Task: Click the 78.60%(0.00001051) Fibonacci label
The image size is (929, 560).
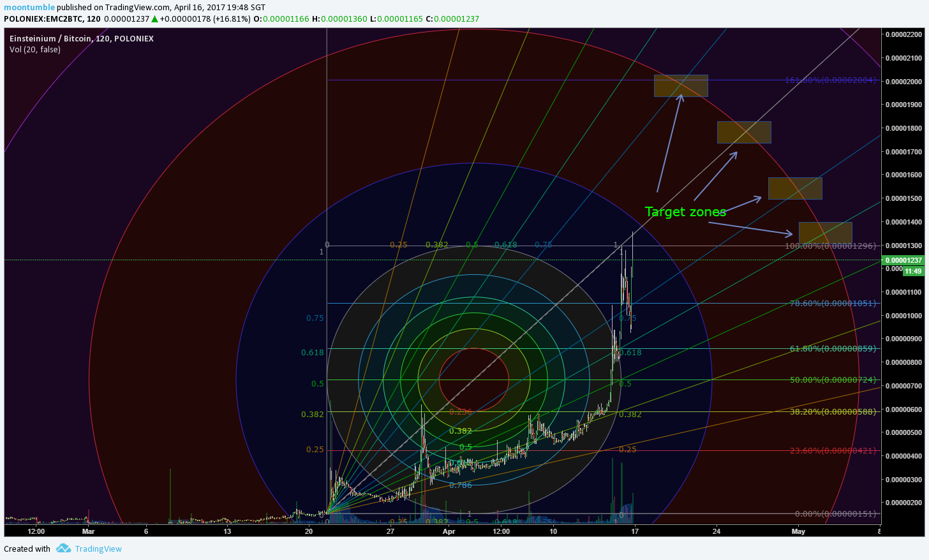Action: (x=833, y=303)
